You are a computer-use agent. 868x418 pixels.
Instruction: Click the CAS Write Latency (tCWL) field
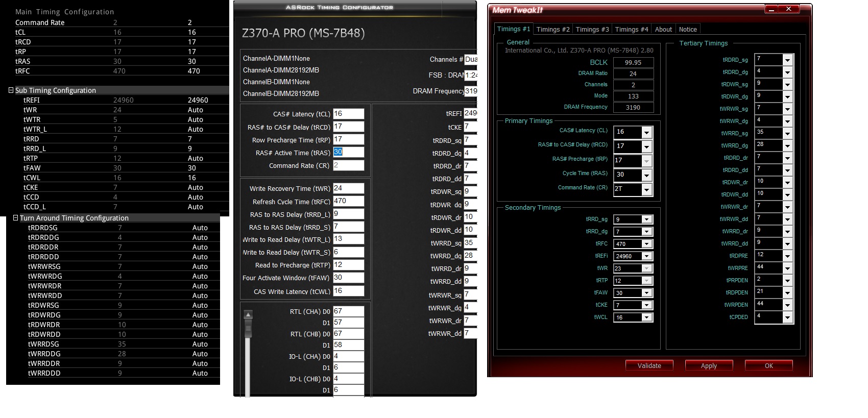point(348,291)
